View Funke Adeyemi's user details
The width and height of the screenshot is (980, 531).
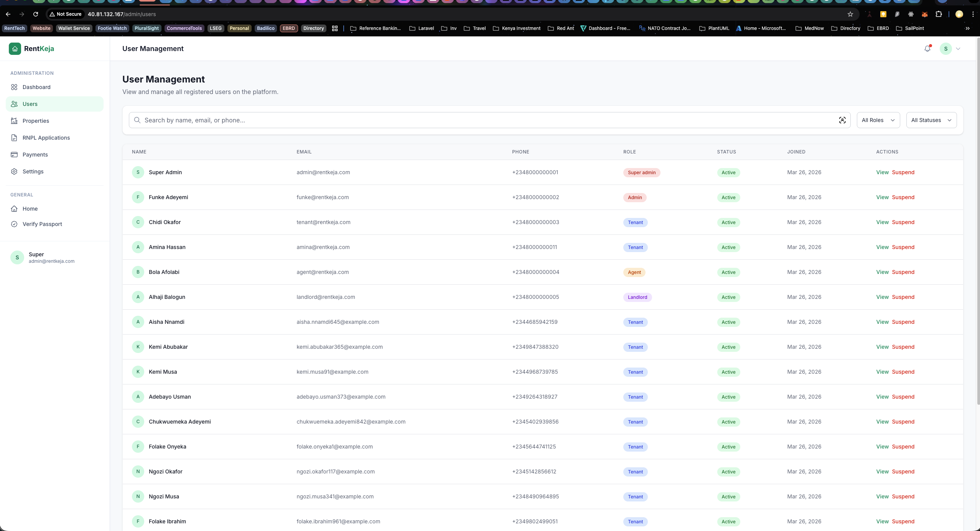point(882,197)
